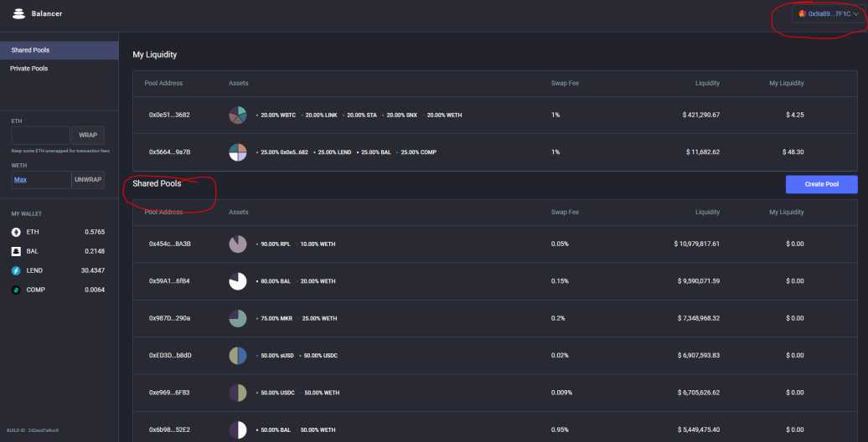
Task: Click the ETH balance 0.5765
Action: tap(95, 233)
